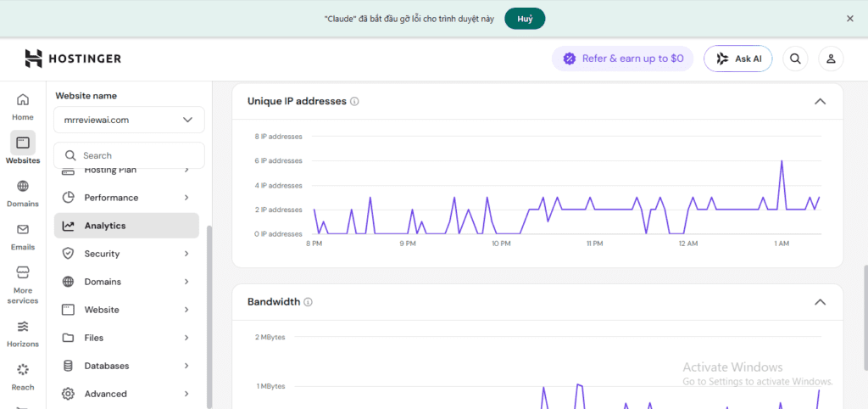The height and width of the screenshot is (409, 868).
Task: Click info icon next to Bandwidth
Action: coord(309,302)
